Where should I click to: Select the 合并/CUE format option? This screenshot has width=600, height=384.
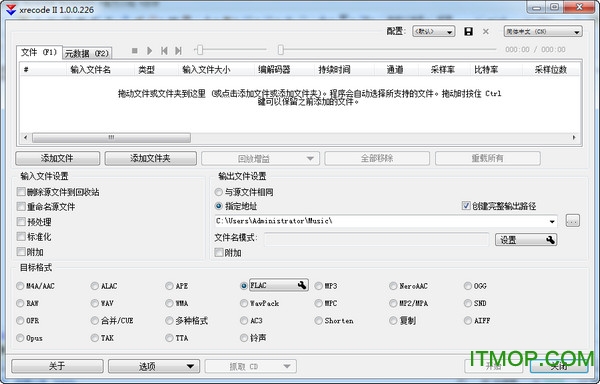point(95,321)
